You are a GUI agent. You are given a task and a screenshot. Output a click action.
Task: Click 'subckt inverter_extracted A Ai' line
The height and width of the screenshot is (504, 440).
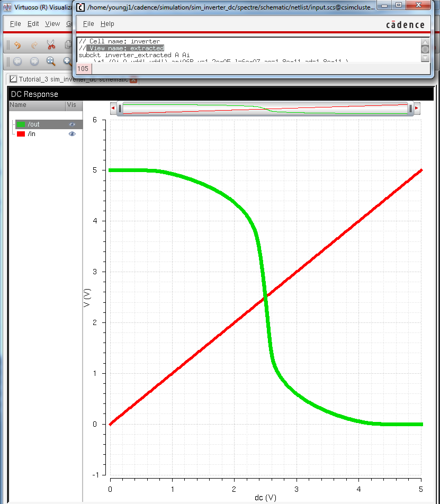click(x=134, y=55)
